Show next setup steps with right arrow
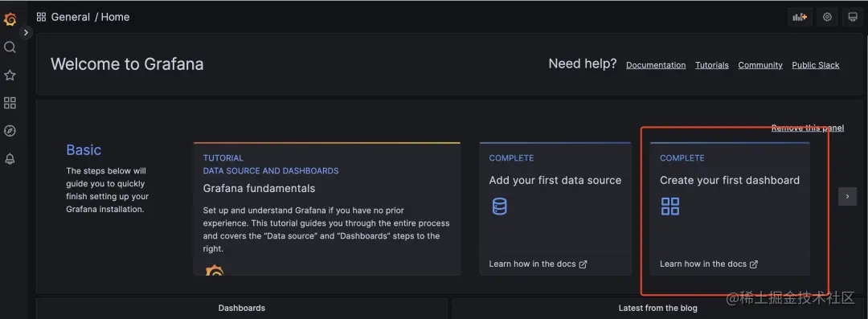Screen dimensions: 868x319 tap(847, 196)
